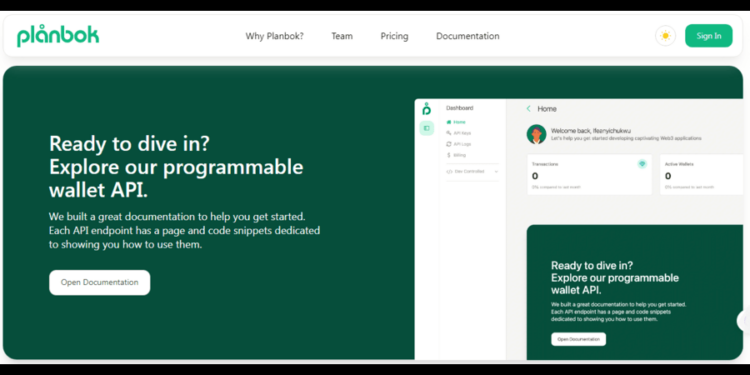Click the large white Open Documentation button
Screen dimensions: 750x375
tap(99, 282)
